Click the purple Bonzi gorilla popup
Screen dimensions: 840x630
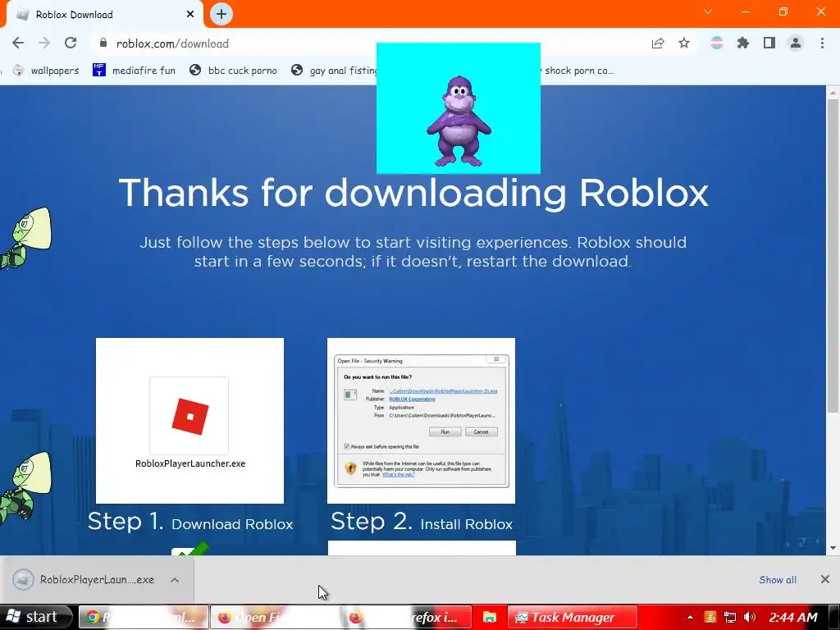pyautogui.click(x=459, y=108)
